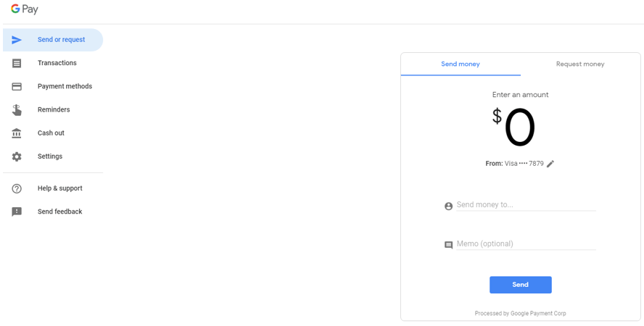This screenshot has height=326, width=644.
Task: Focus the Memo optional field
Action: [x=526, y=244]
